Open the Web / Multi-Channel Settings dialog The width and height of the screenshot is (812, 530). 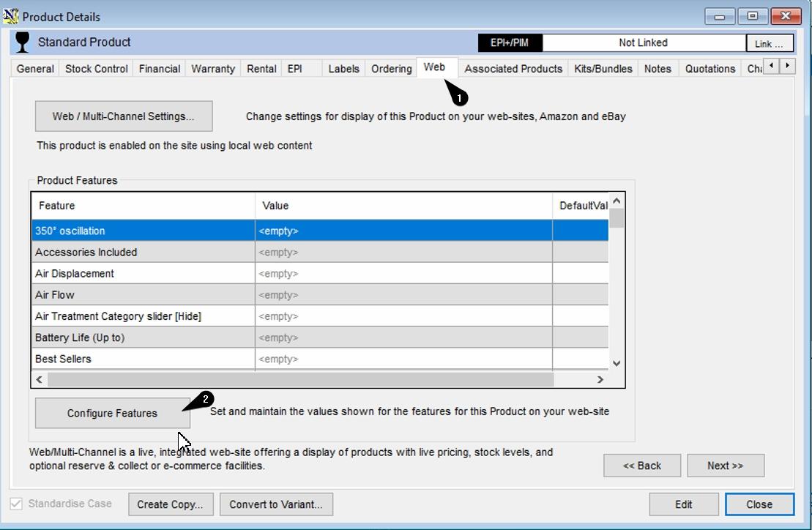click(x=123, y=116)
